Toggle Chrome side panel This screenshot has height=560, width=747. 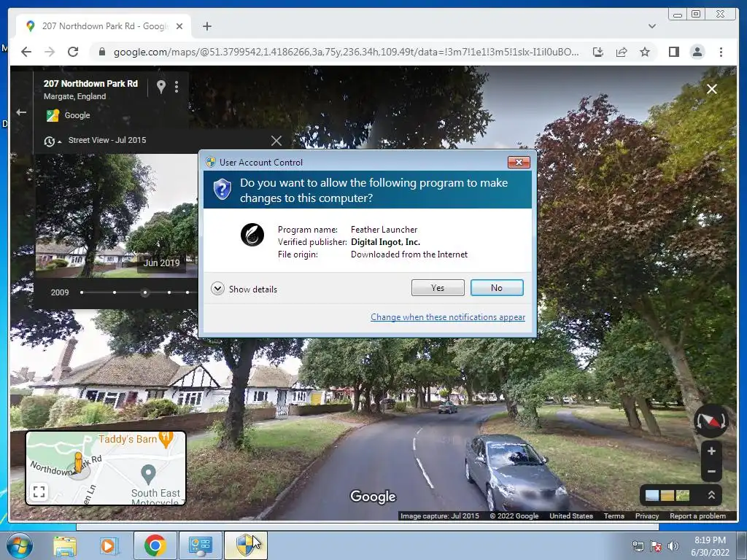[673, 52]
